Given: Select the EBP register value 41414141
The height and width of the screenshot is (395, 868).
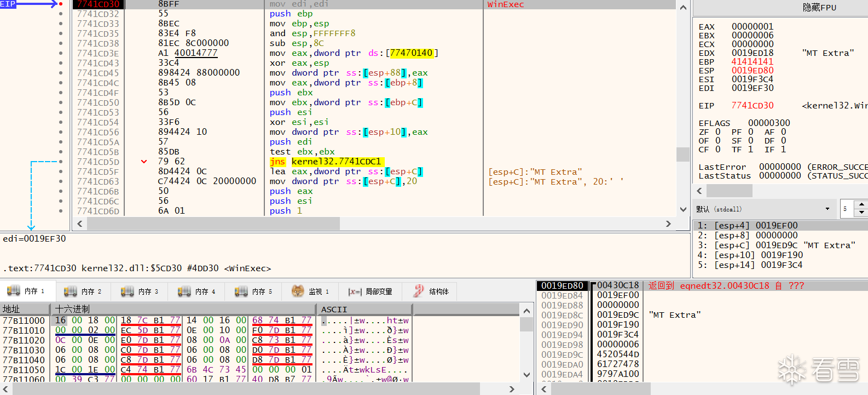Looking at the screenshot, I should [752, 62].
